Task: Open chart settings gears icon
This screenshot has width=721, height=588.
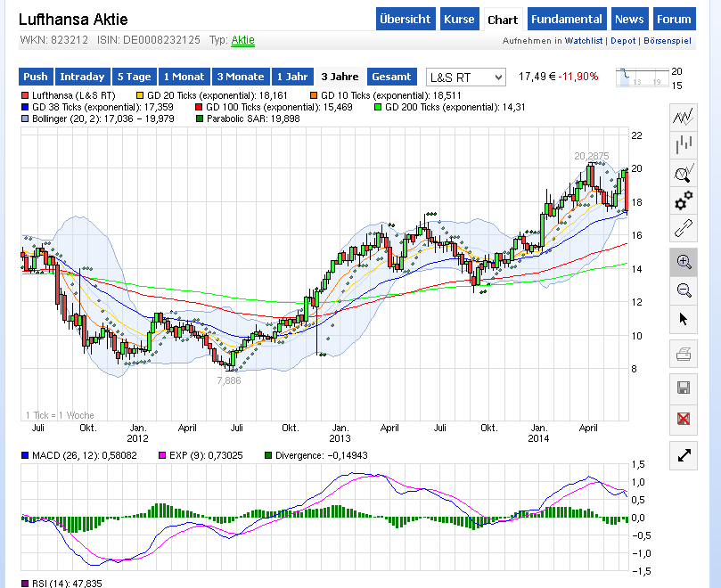Action: 684,200
